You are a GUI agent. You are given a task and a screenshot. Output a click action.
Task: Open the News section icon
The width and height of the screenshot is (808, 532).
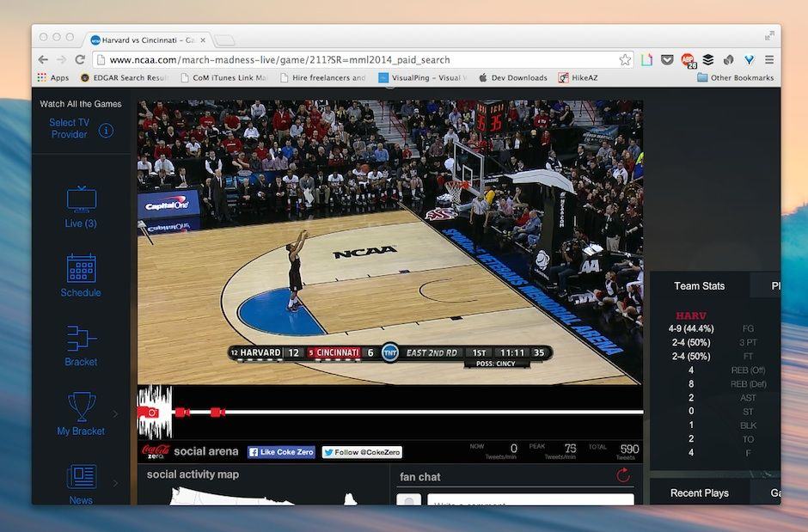(x=82, y=478)
